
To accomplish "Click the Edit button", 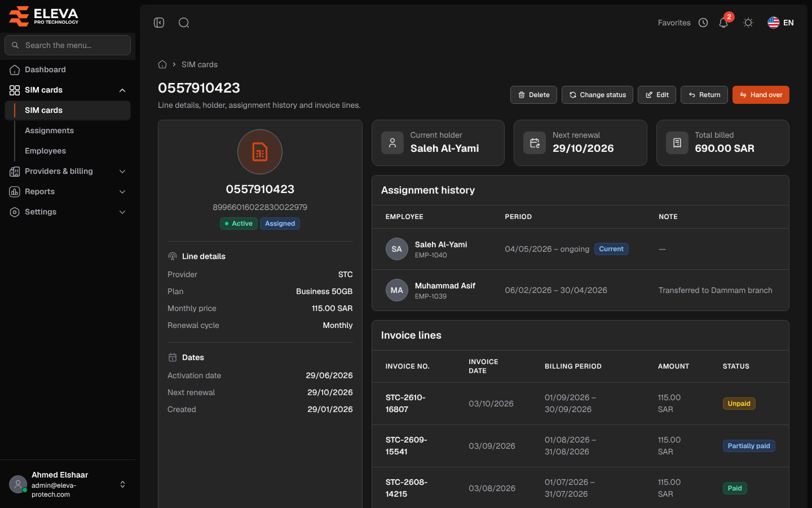I will (657, 95).
